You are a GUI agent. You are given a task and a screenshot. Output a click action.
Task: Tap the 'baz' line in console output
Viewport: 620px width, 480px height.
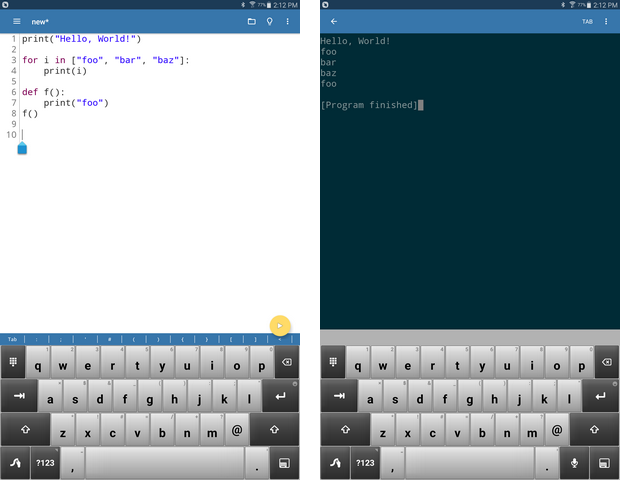pos(329,73)
